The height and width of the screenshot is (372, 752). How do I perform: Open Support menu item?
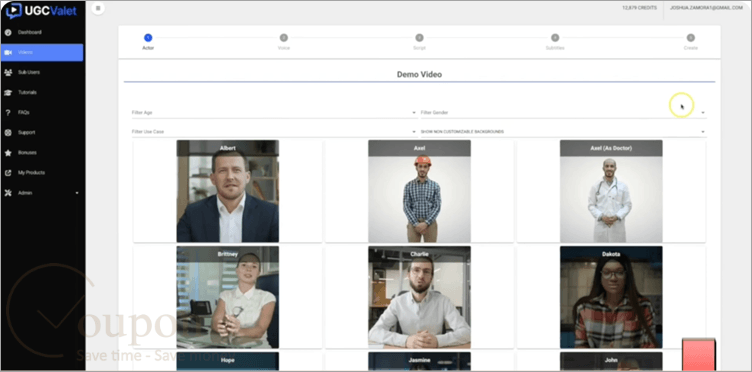tap(42, 133)
